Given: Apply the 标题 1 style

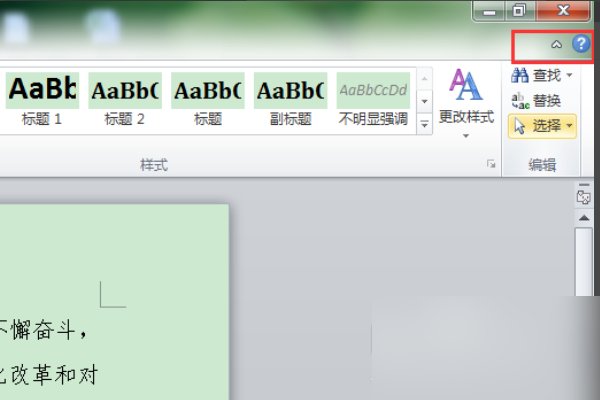Looking at the screenshot, I should point(42,100).
